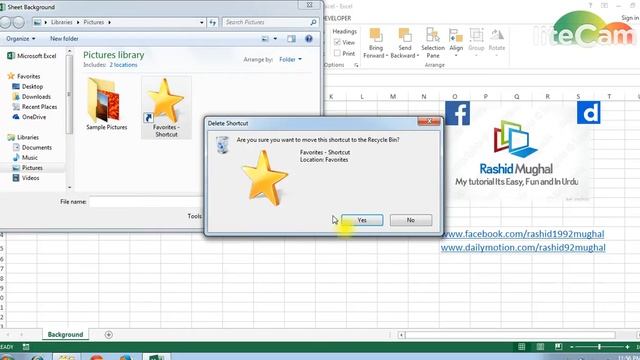640x360 pixels.
Task: Open Music library
Action: pos(25,158)
